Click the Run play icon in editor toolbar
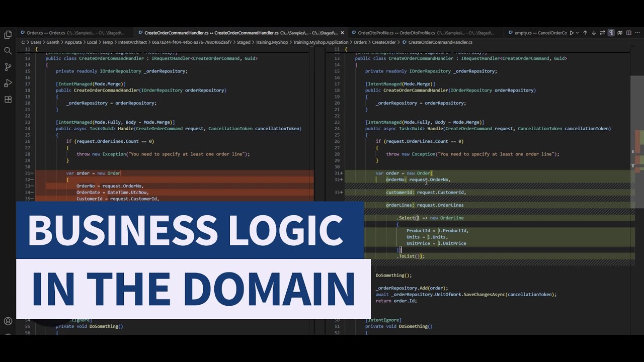The height and width of the screenshot is (362, 644). pos(572,33)
